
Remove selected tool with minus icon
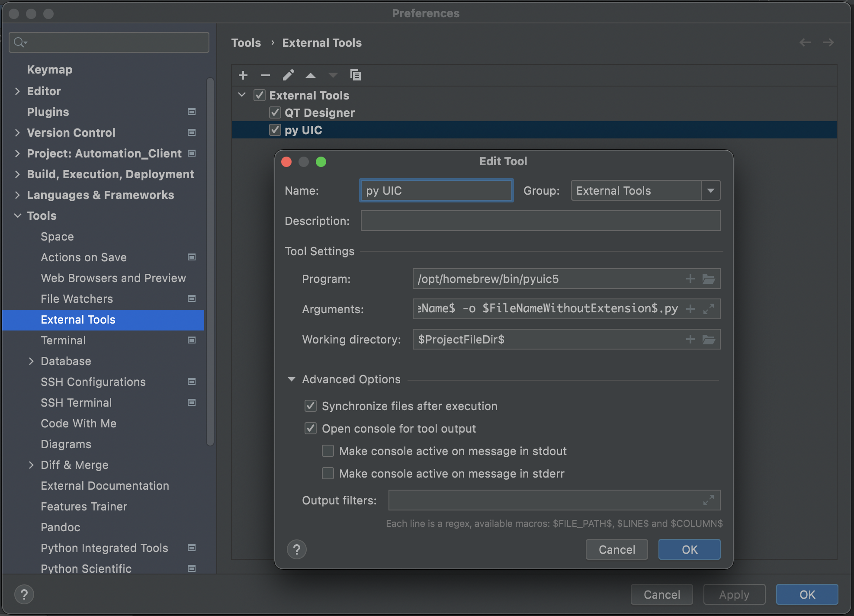[x=266, y=75]
